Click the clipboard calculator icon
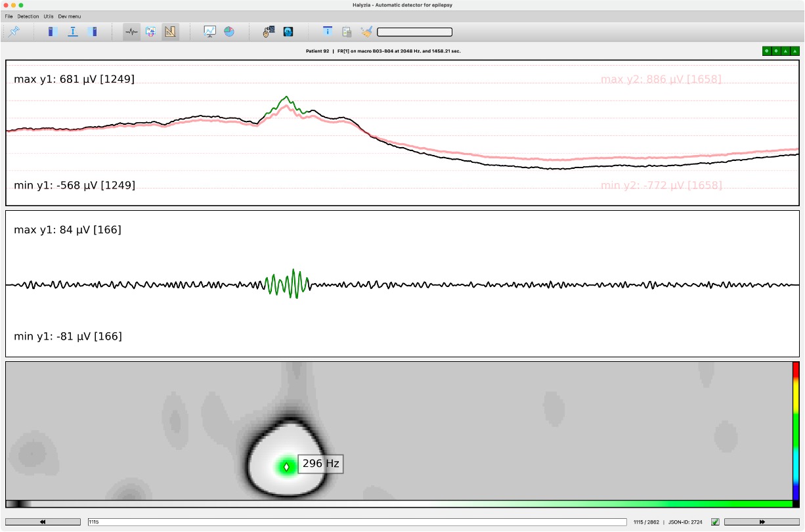The width and height of the screenshot is (805, 532). point(347,32)
